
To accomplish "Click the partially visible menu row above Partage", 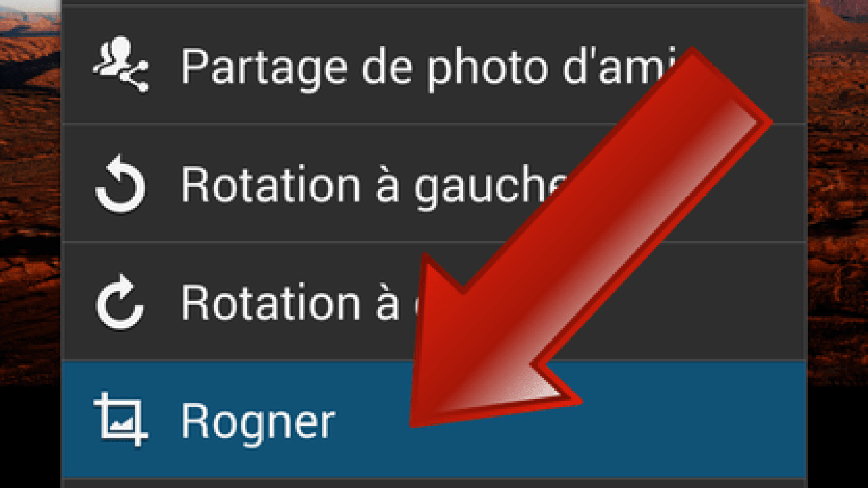I will (434, 3).
